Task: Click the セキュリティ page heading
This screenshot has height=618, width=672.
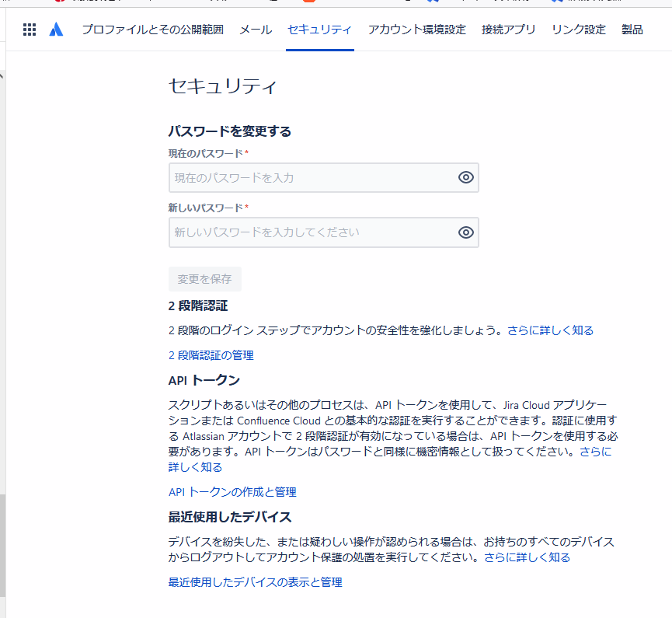Action: tap(222, 86)
